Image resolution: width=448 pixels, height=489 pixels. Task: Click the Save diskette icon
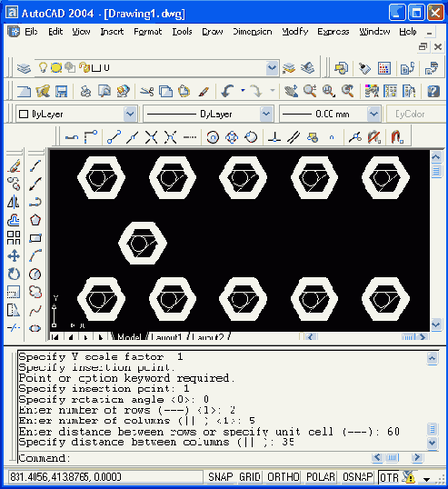[x=62, y=92]
